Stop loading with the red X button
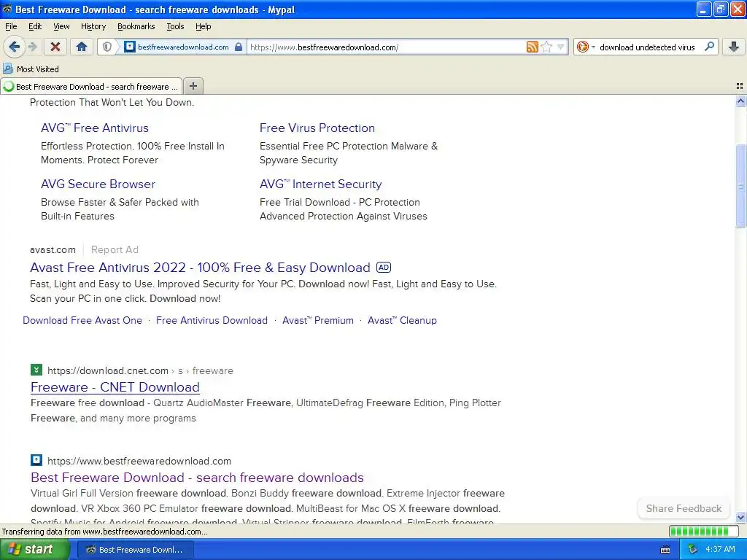Screen dimensions: 747x560 click(x=55, y=47)
